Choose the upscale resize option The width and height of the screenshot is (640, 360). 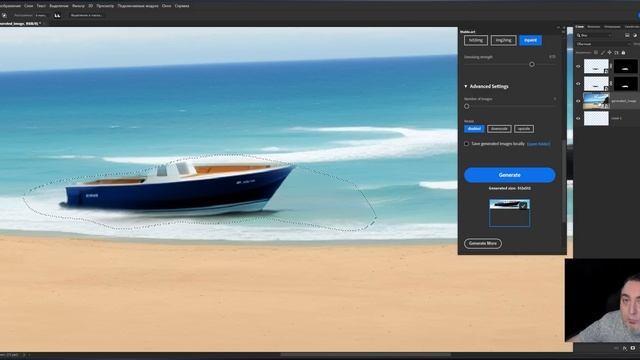click(x=524, y=129)
